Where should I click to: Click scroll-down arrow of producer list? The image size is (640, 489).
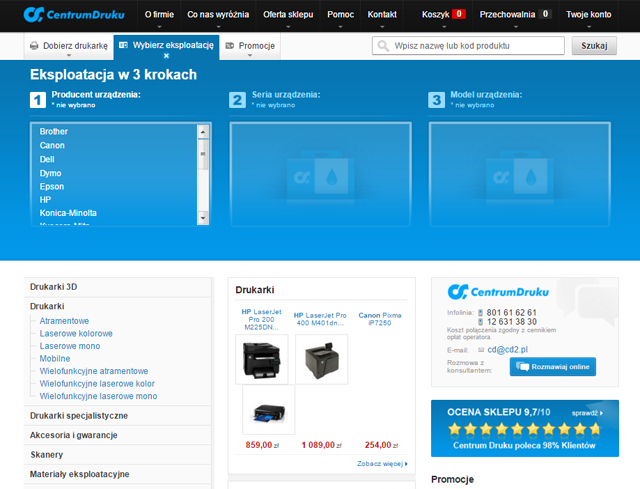click(x=203, y=217)
